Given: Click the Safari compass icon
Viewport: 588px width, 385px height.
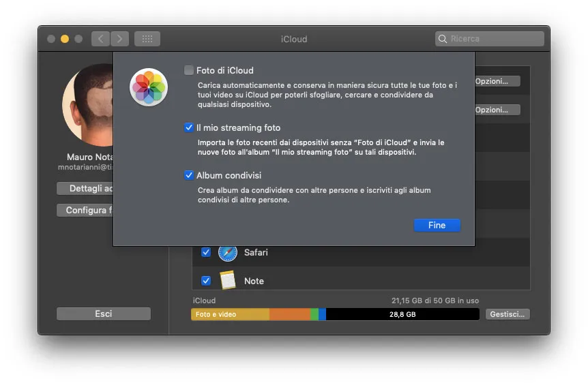Looking at the screenshot, I should (228, 253).
